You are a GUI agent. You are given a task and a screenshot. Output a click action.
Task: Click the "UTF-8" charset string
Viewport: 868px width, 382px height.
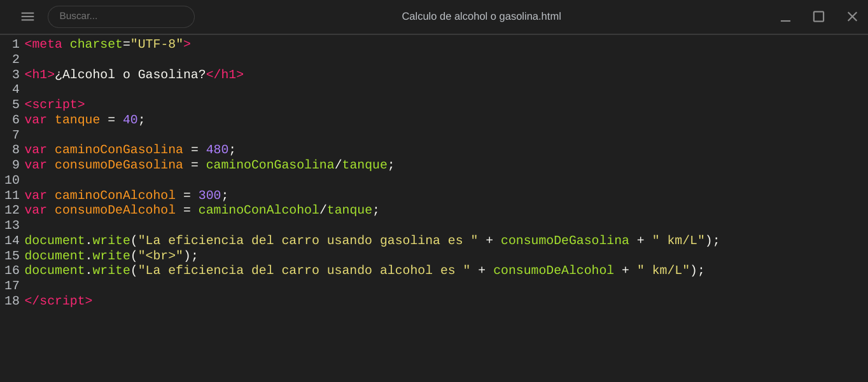click(157, 44)
